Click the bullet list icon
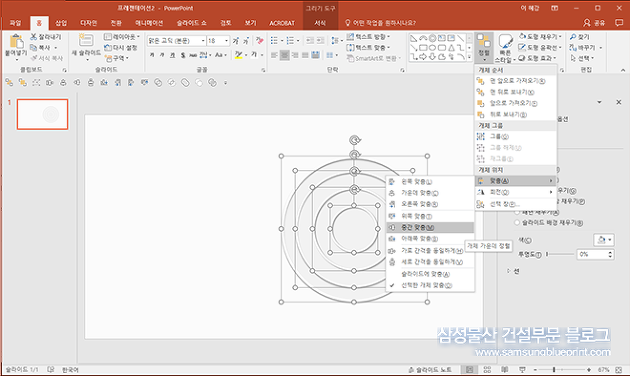The width and height of the screenshot is (630, 376). click(x=274, y=41)
